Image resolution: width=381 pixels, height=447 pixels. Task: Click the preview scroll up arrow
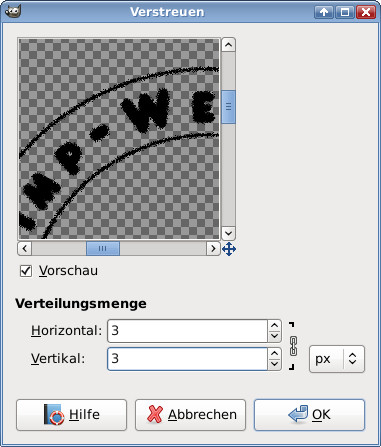pyautogui.click(x=228, y=45)
